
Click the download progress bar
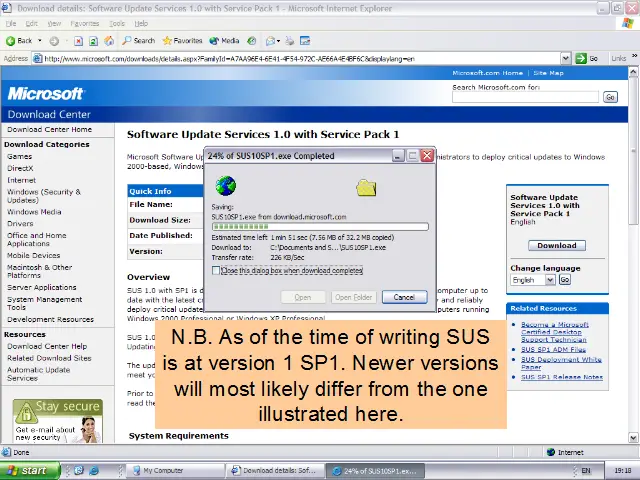(x=320, y=227)
